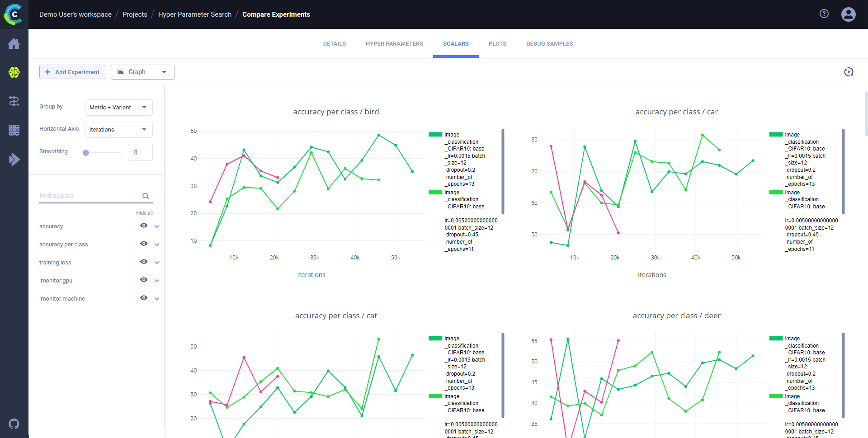Image resolution: width=868 pixels, height=438 pixels.
Task: Open the Home dashboard icon
Action: click(14, 44)
